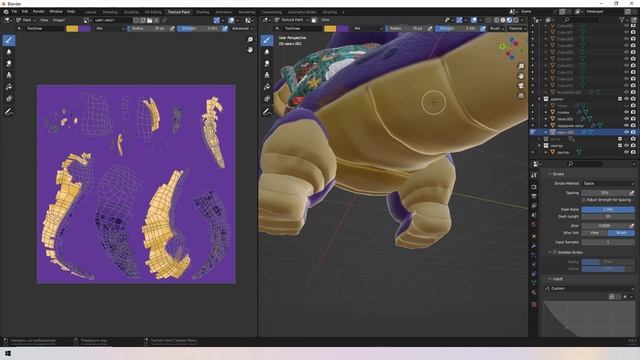This screenshot has height=360, width=640.
Task: Click the zoom magnifier in image editor
Action: tap(250, 40)
